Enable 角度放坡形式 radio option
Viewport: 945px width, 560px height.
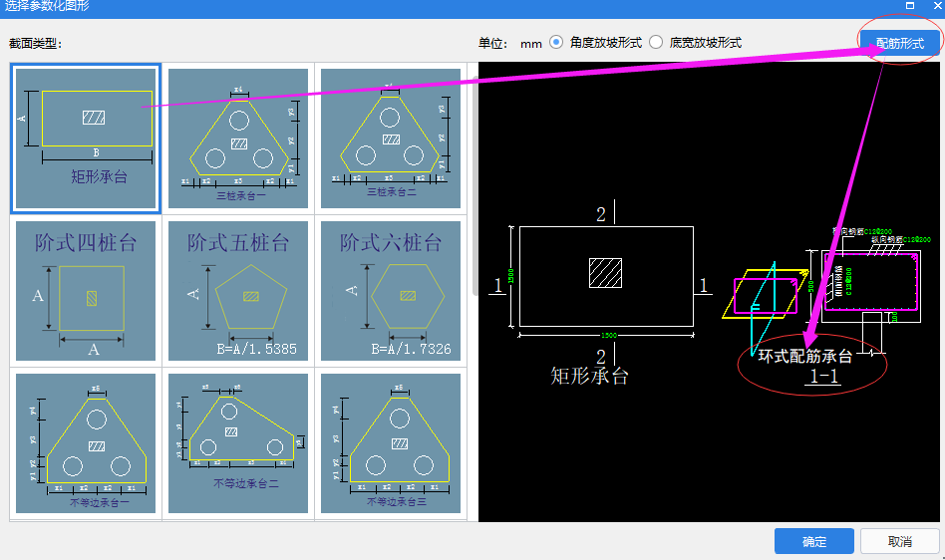point(556,42)
